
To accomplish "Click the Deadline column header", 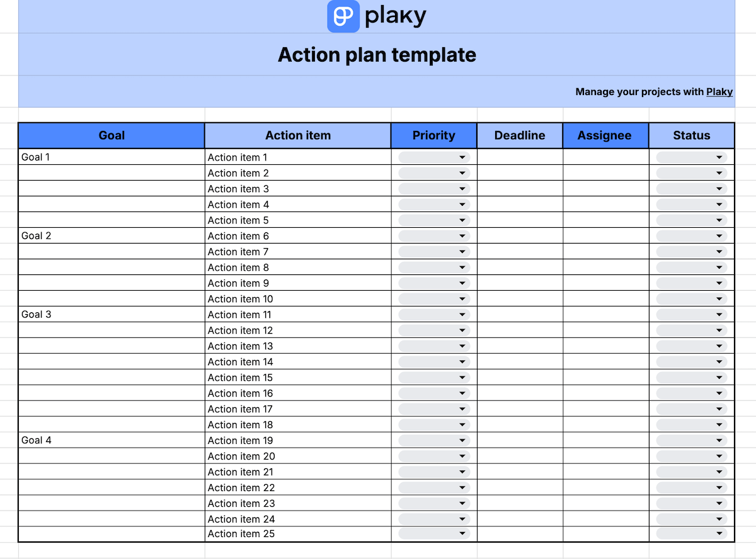I will (520, 135).
